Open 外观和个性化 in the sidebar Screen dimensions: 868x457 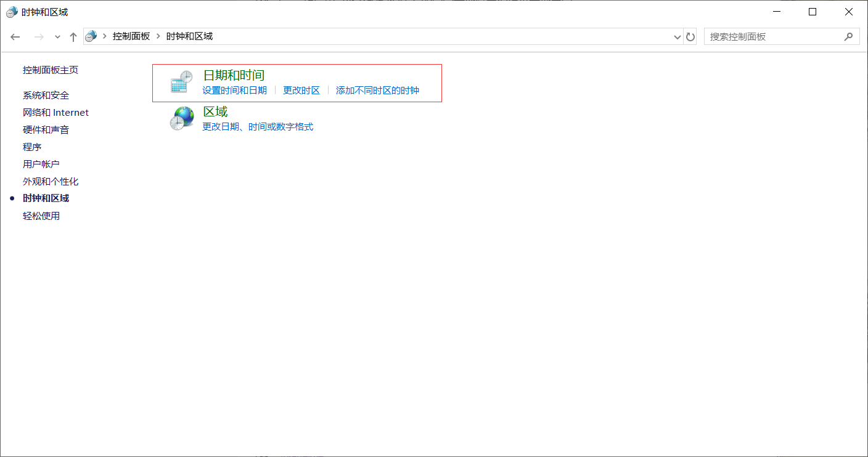[51, 182]
